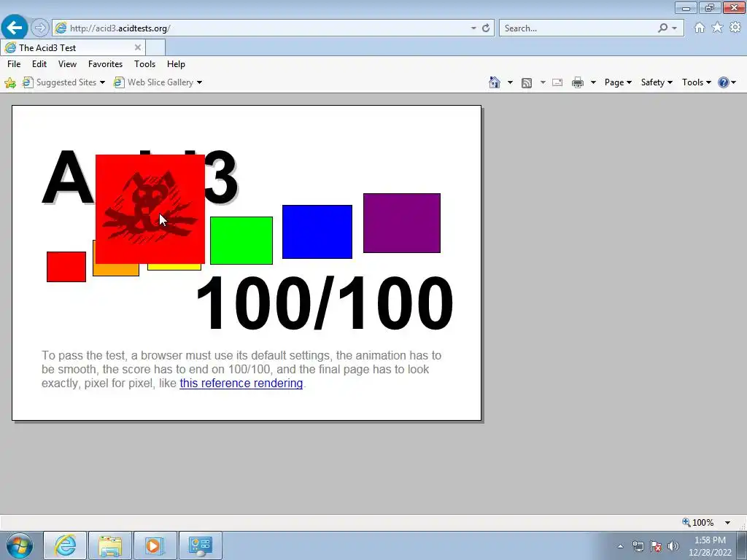Expand the Suggested Sites dropdown arrow
This screenshot has height=560, width=747.
(x=102, y=82)
